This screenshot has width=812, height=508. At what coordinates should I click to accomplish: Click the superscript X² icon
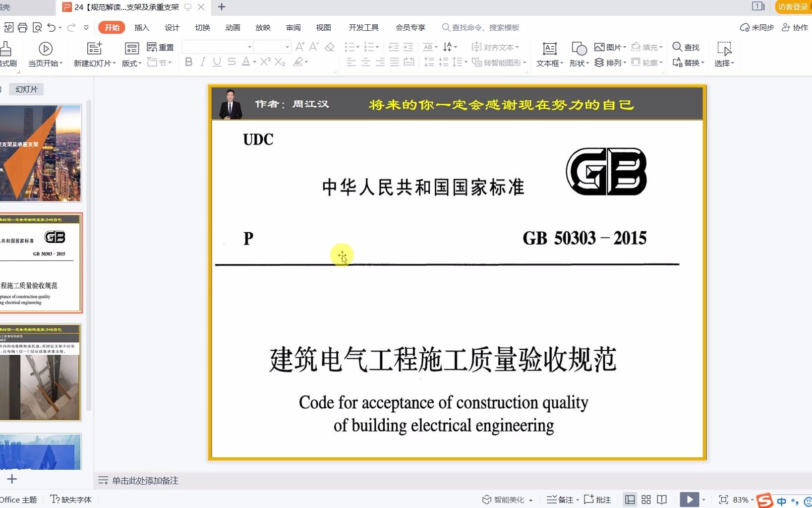pyautogui.click(x=265, y=62)
